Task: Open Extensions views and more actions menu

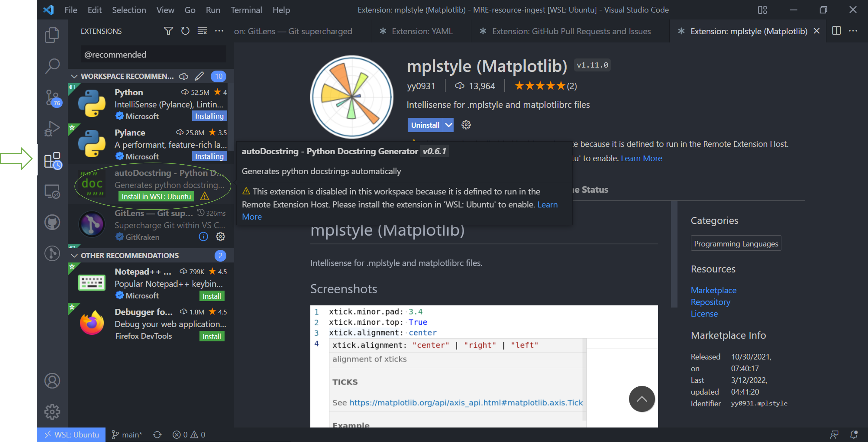Action: point(219,31)
